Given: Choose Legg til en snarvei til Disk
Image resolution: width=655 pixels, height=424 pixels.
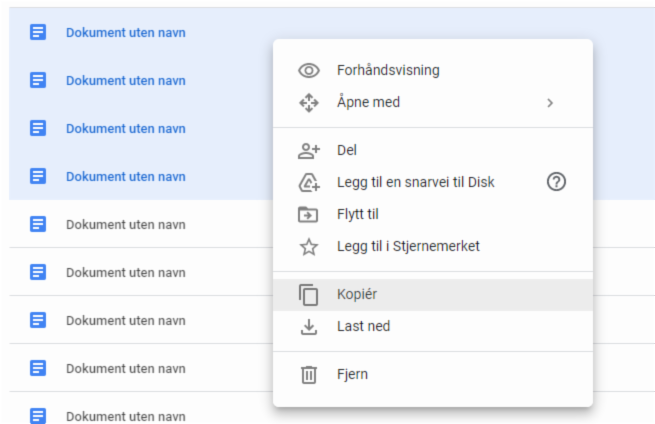Looking at the screenshot, I should (415, 182).
